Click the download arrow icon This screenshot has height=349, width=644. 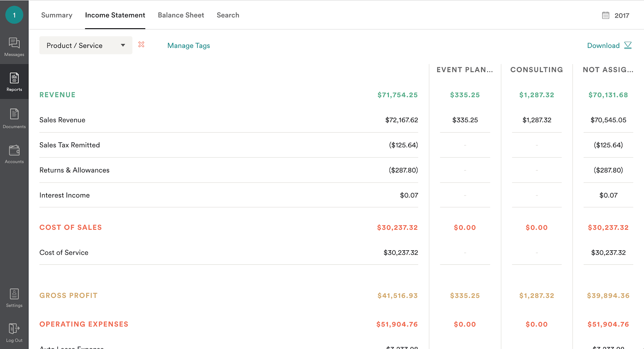pos(628,45)
